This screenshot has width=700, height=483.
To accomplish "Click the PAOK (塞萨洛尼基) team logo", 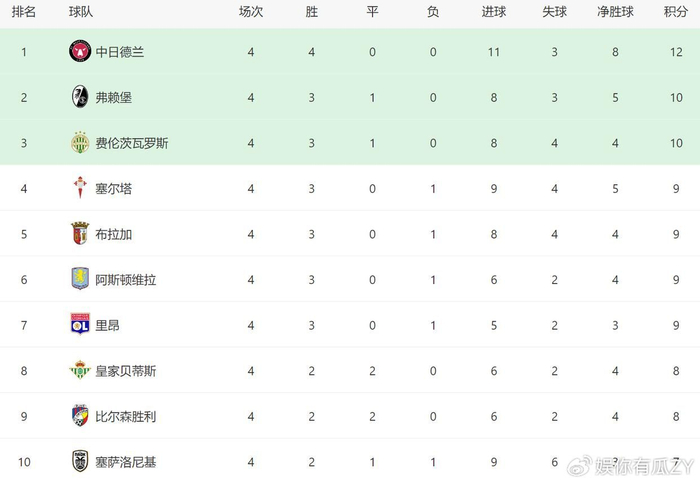I will coord(80,461).
